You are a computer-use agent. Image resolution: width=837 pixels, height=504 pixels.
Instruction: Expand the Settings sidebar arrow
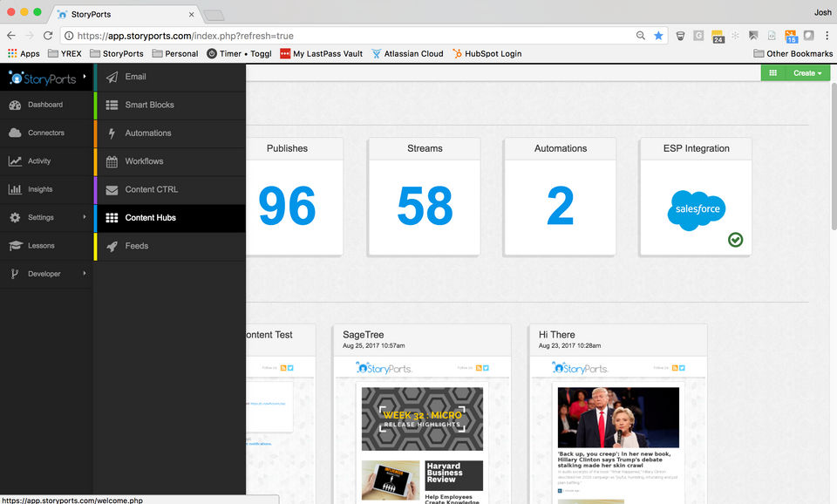[85, 217]
